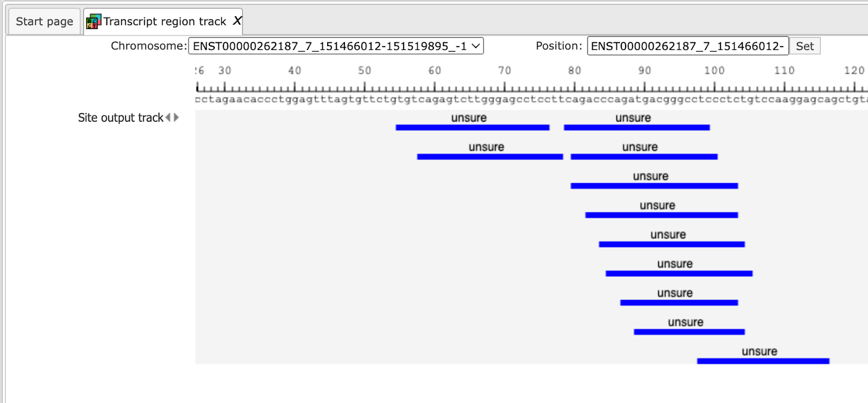Image resolution: width=868 pixels, height=403 pixels.
Task: Switch to the Start page tab
Action: pos(44,22)
